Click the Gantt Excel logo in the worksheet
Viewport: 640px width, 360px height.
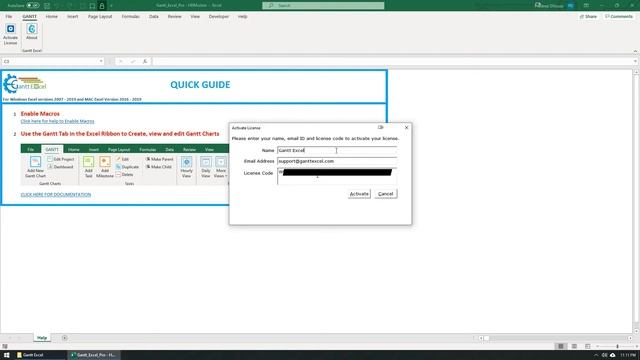[24, 84]
